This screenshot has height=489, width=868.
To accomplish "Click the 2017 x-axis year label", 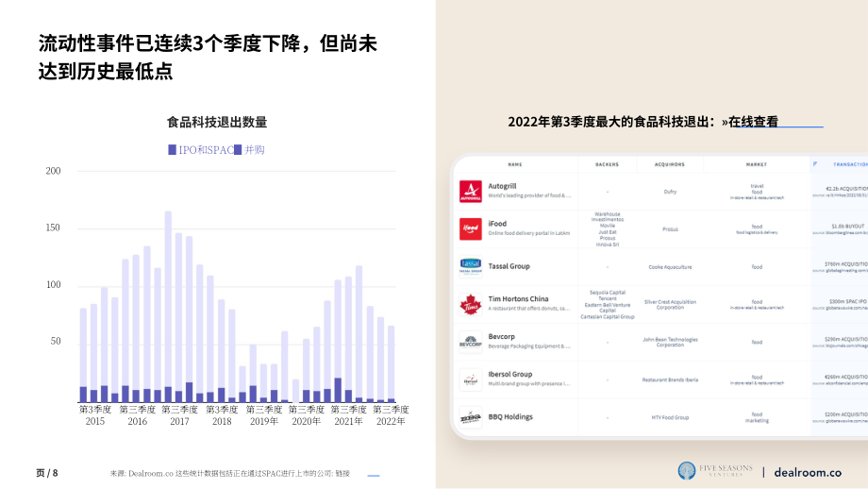I will point(179,421).
